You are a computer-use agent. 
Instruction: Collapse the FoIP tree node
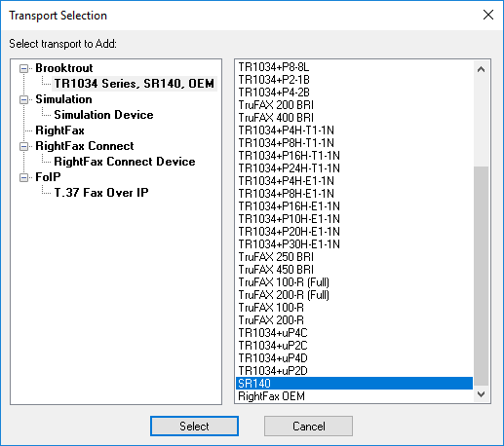click(23, 177)
